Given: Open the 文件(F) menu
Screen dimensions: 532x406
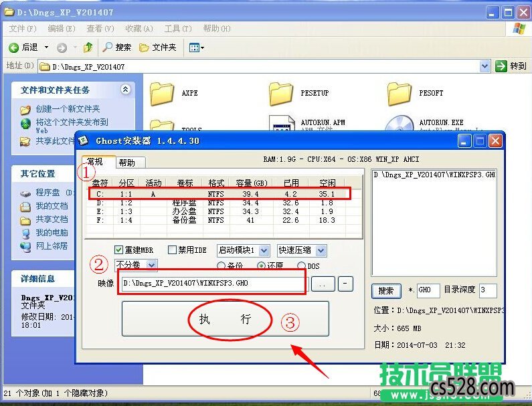Looking at the screenshot, I should tap(22, 29).
